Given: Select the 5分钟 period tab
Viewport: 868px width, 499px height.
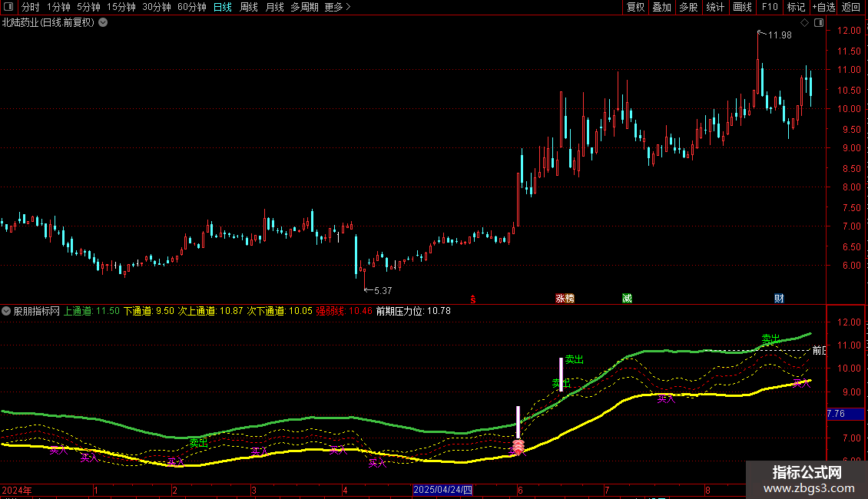Looking at the screenshot, I should pyautogui.click(x=88, y=7).
